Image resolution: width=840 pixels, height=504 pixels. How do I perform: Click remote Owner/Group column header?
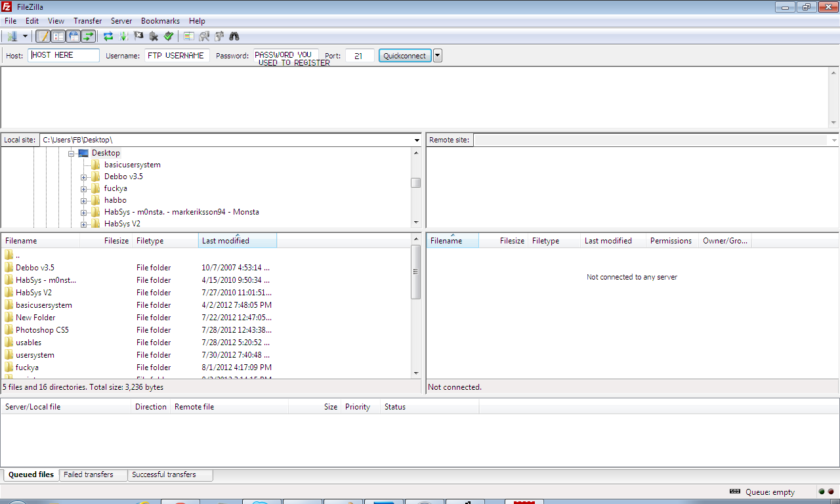[725, 241]
